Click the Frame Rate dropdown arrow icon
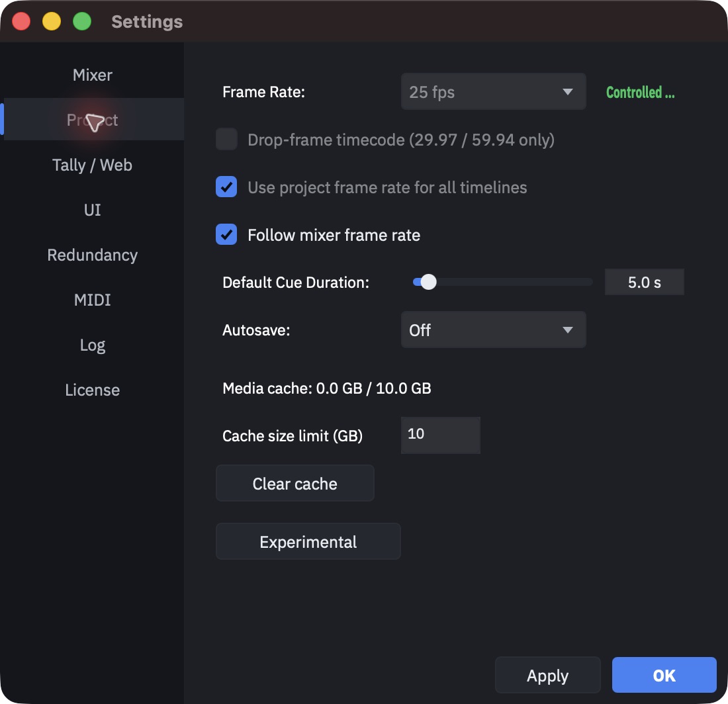Screen dimensions: 728x704 pos(567,92)
